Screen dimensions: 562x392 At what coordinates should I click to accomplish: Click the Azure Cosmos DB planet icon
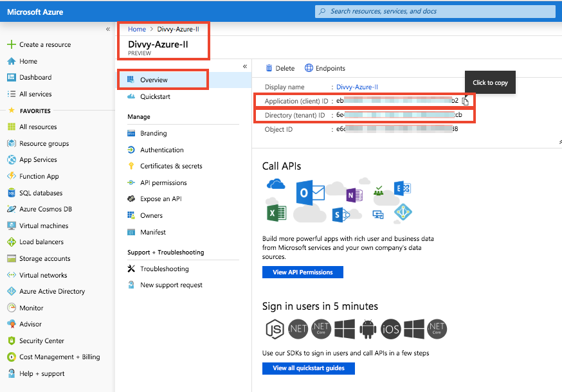tap(12, 209)
